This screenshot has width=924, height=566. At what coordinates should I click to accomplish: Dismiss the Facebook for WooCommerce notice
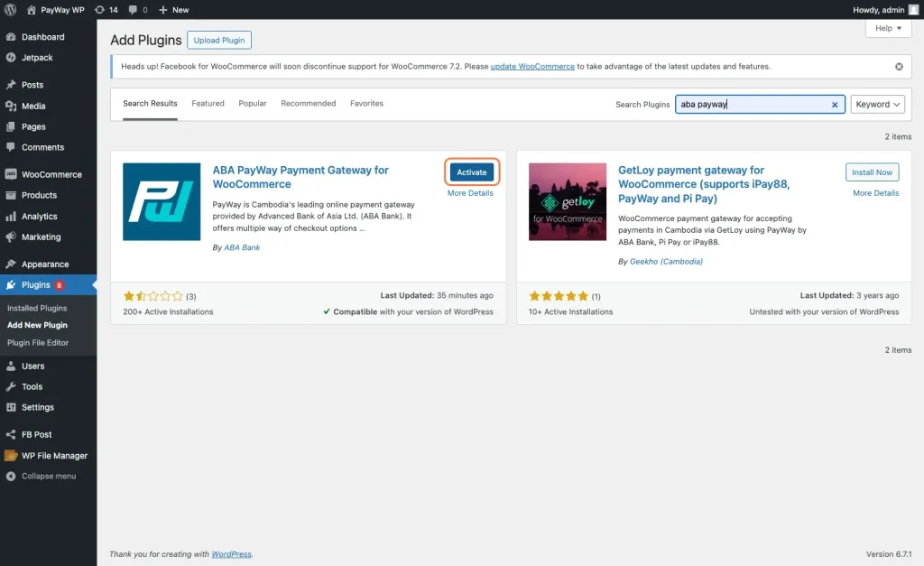[898, 65]
